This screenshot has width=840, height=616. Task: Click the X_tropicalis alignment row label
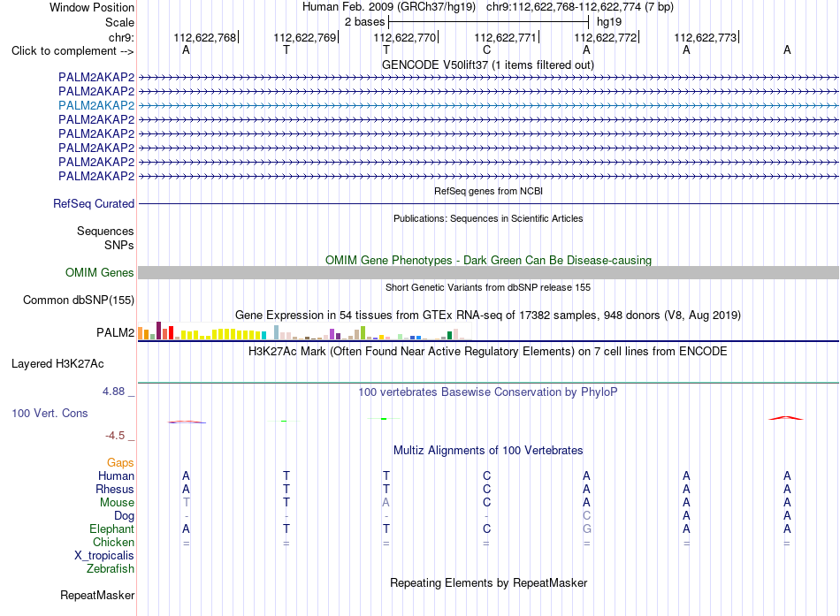pos(104,556)
